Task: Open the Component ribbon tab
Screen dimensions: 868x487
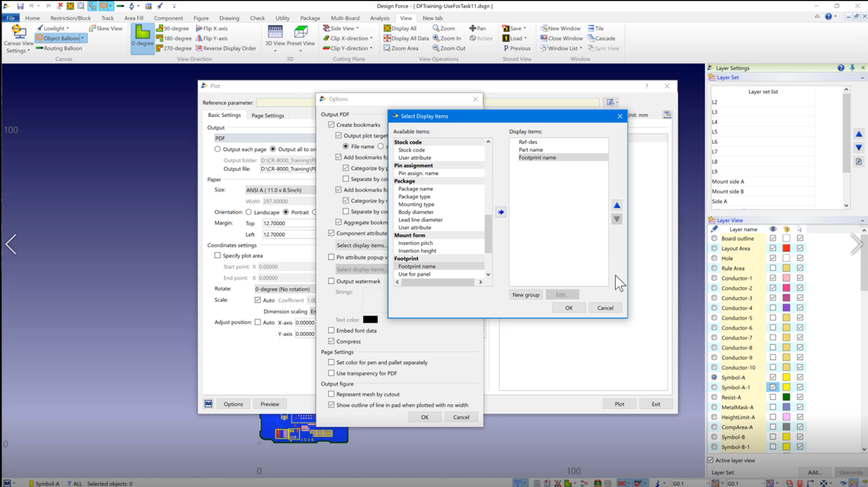Action: coord(169,18)
